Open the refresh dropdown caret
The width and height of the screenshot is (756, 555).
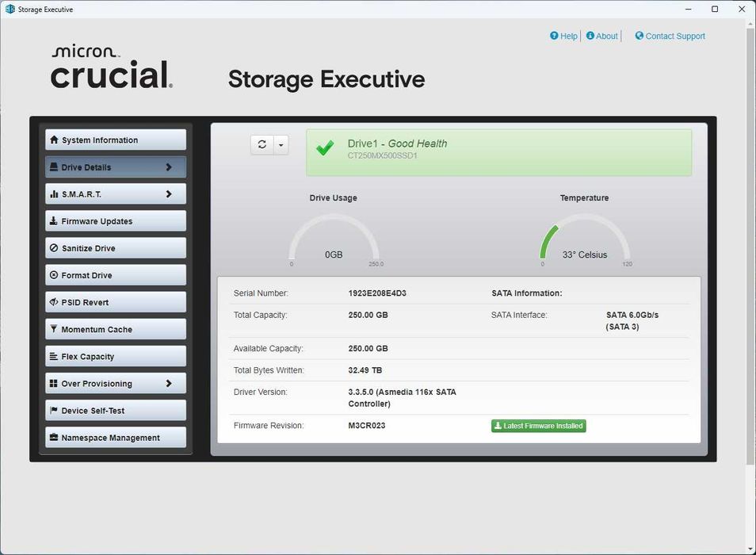(281, 144)
